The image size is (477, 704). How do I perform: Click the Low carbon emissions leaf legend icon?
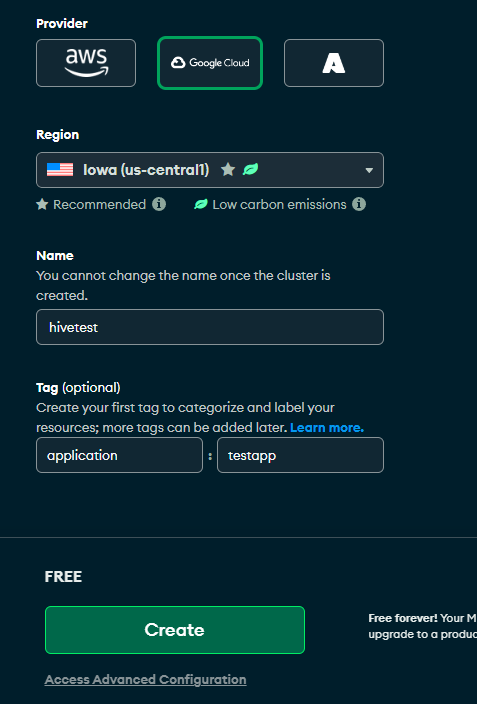[201, 205]
